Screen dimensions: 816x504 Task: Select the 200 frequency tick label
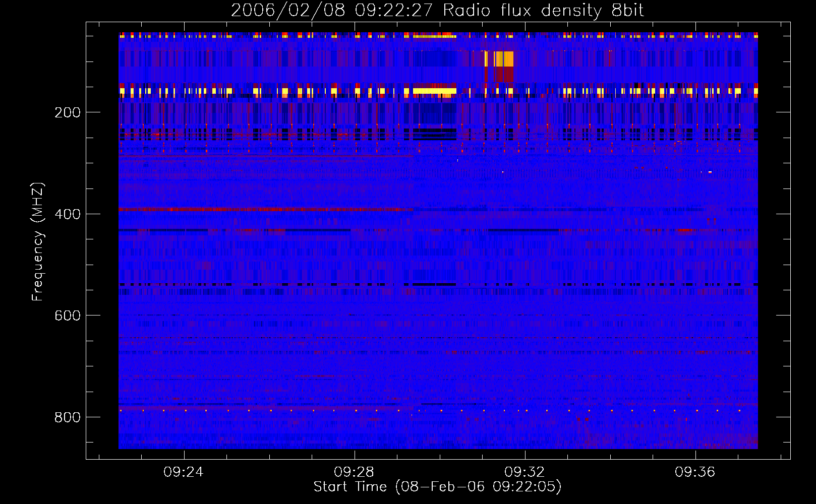pyautogui.click(x=68, y=112)
